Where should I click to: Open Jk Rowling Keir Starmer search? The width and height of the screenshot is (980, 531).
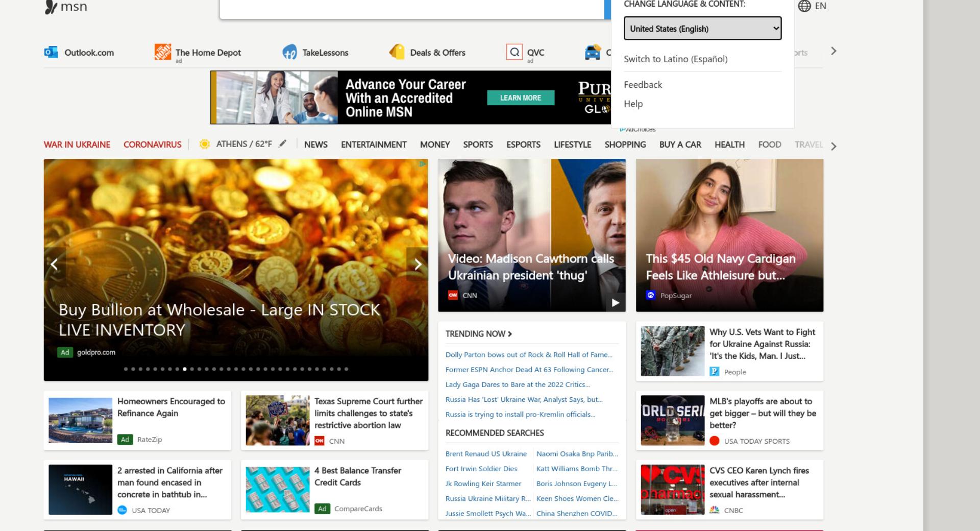[483, 483]
